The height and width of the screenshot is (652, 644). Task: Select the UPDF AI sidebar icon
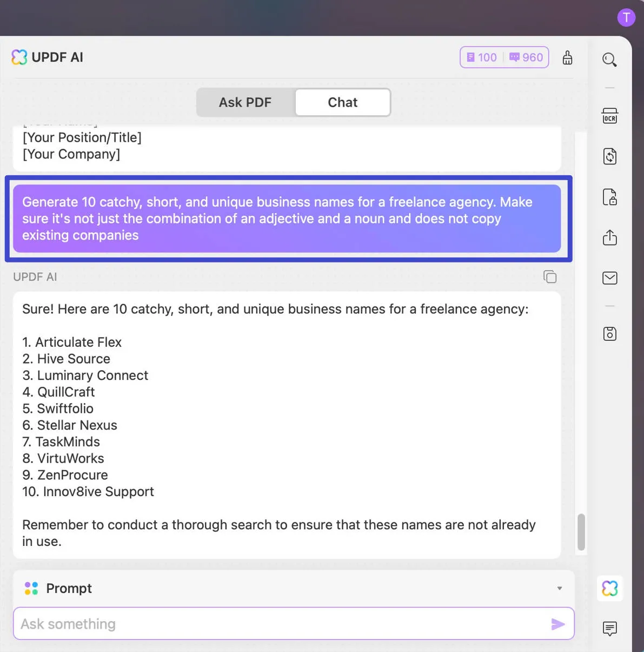pos(609,588)
